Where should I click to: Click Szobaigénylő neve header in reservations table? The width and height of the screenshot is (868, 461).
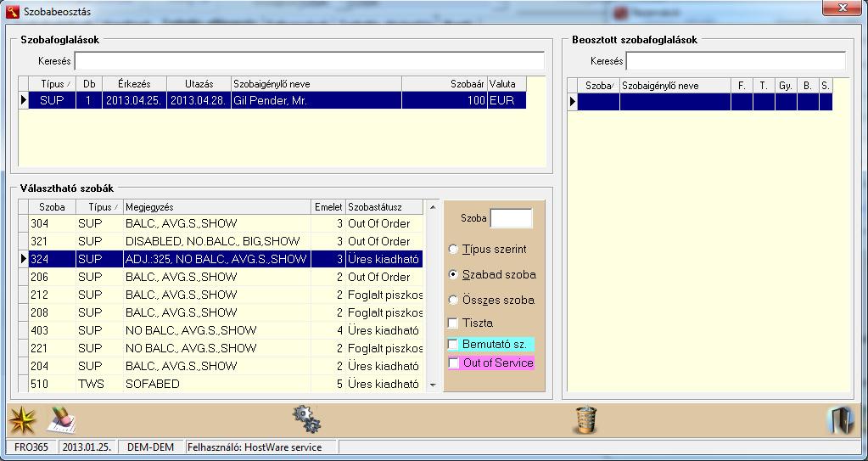pyautogui.click(x=316, y=84)
